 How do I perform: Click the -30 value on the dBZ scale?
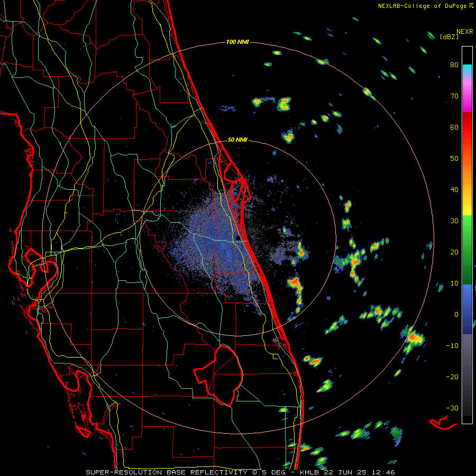(452, 408)
